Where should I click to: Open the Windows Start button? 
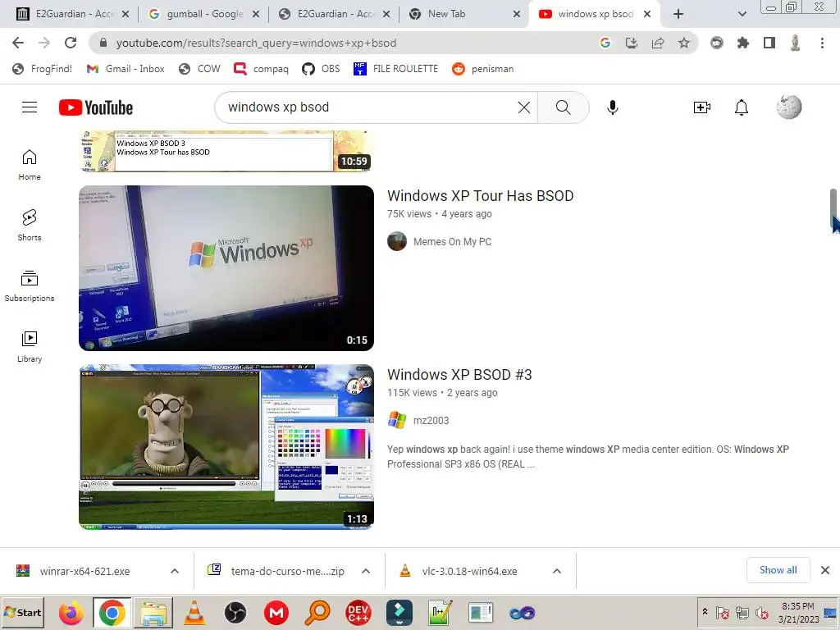coord(23,612)
